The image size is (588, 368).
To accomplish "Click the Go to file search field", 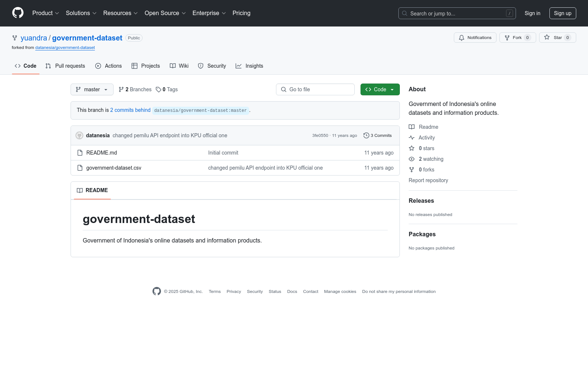I will [315, 89].
